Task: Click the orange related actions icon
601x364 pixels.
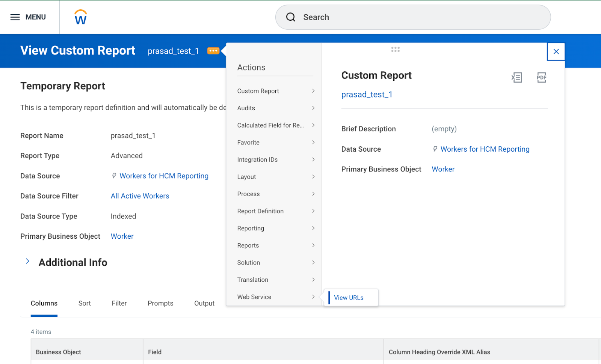Action: tap(213, 51)
